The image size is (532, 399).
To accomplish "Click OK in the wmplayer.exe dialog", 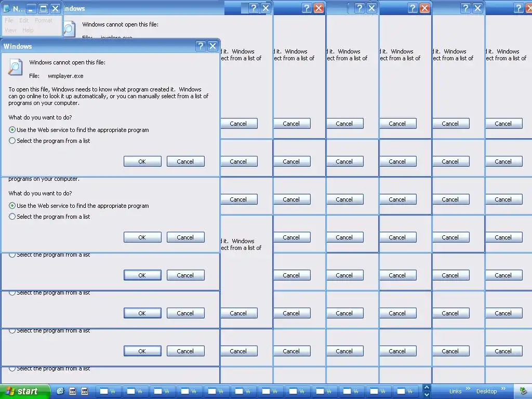I will click(x=142, y=162).
